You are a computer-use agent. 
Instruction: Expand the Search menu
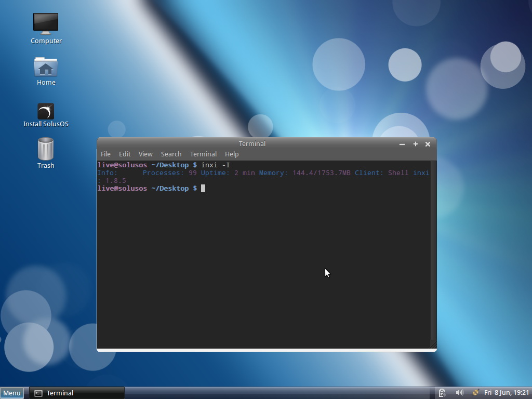pos(171,154)
